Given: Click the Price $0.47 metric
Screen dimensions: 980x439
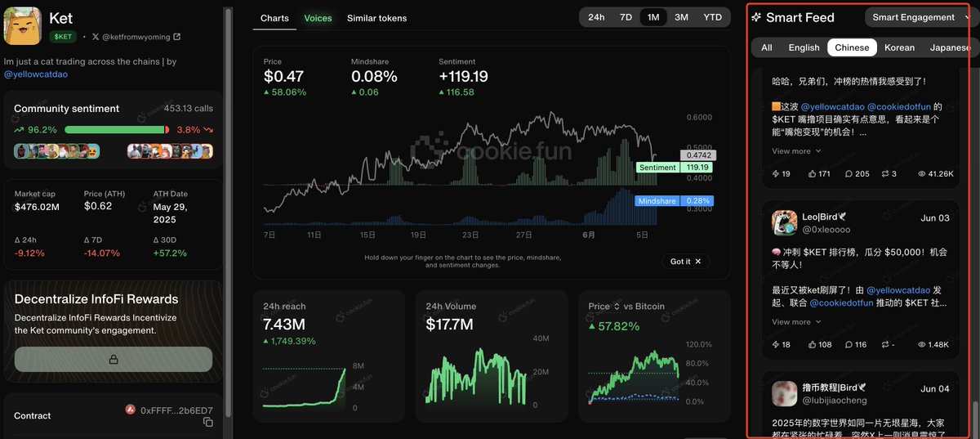Looking at the screenshot, I should point(284,77).
